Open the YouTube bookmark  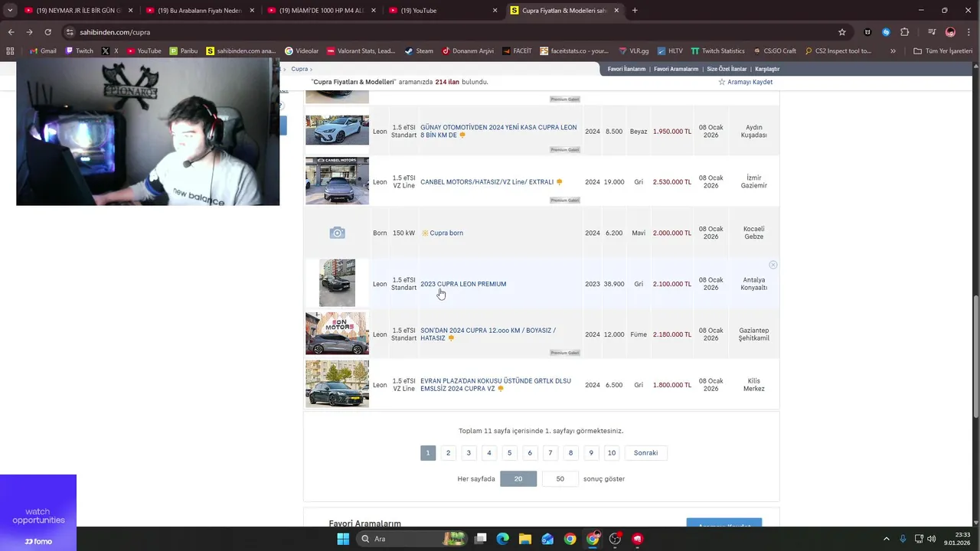pos(143,51)
